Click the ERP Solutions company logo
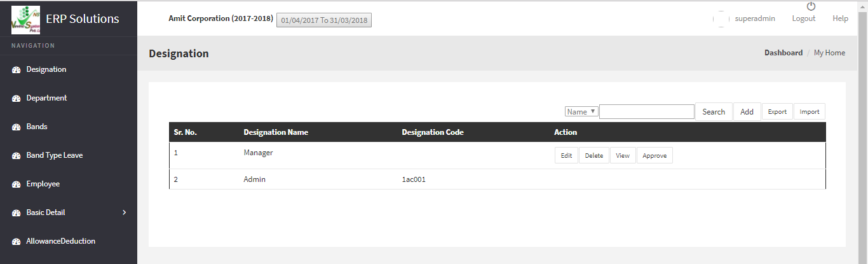Screen dimensions: 868x264 [25, 19]
